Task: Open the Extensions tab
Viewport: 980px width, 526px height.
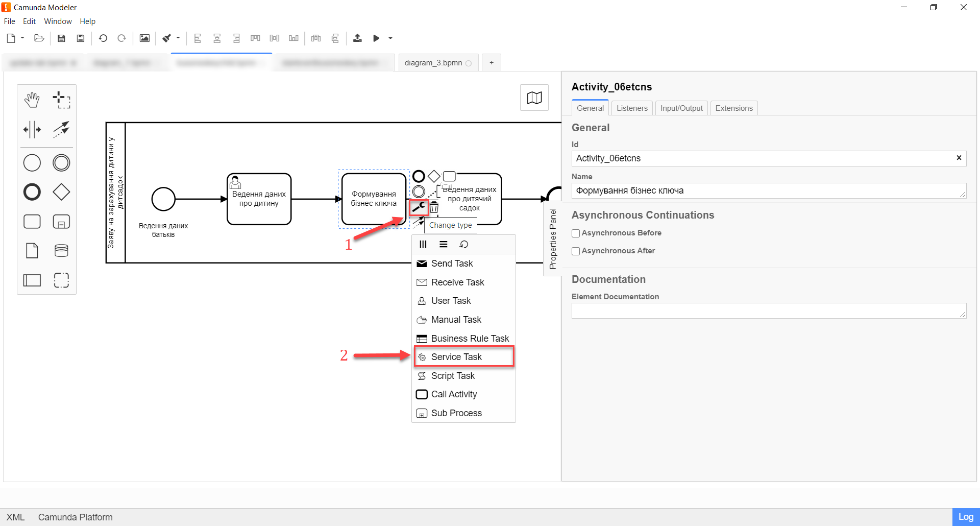Action: click(734, 108)
